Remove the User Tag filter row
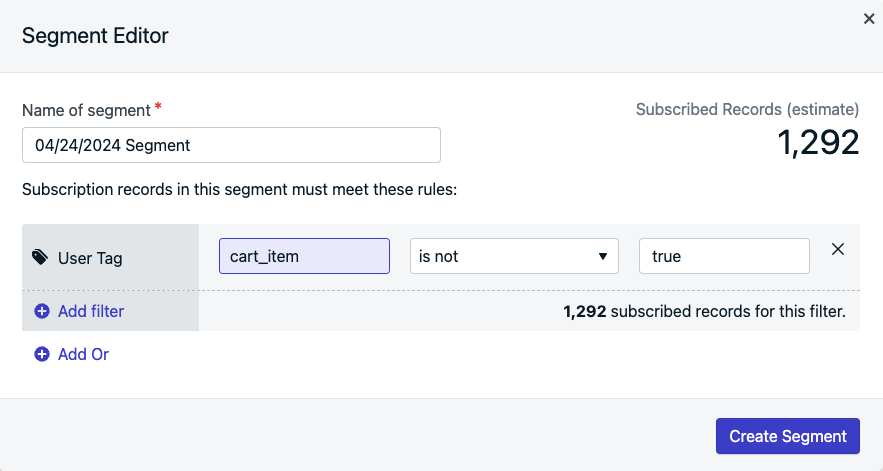The width and height of the screenshot is (883, 471). pos(838,249)
